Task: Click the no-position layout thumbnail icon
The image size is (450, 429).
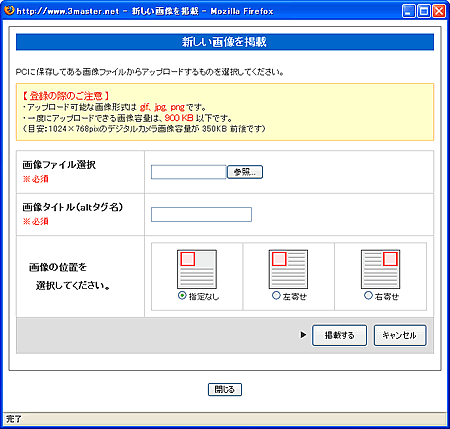Action: (197, 269)
